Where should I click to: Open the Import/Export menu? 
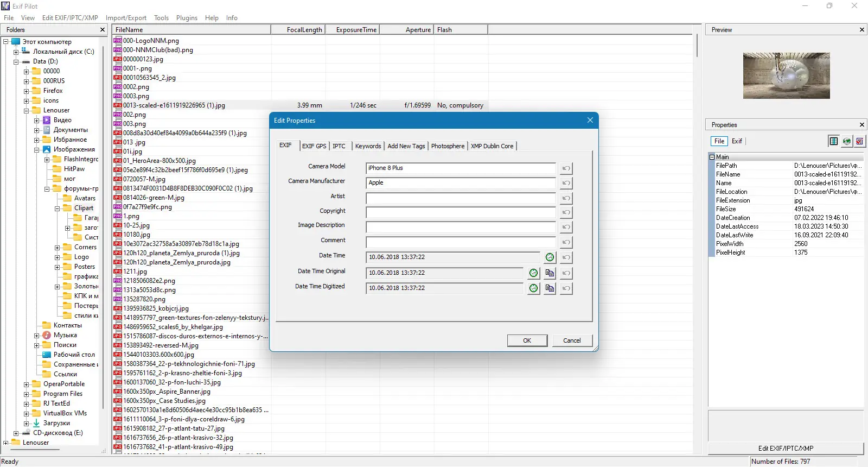coord(126,18)
